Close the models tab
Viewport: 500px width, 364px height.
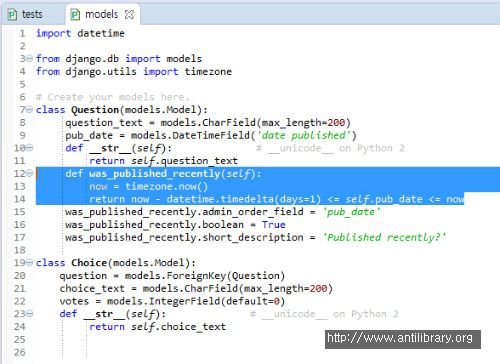(129, 14)
